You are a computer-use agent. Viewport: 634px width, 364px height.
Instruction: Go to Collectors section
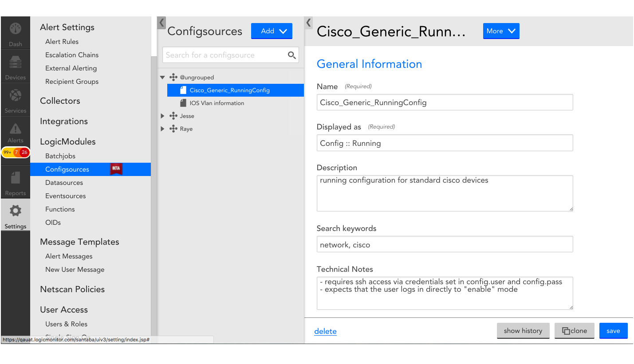click(60, 101)
